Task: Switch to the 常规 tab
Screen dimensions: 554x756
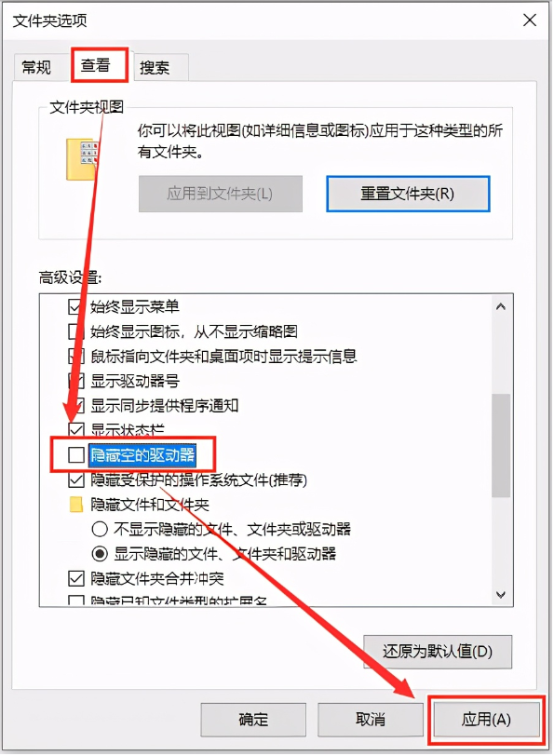Action: 36,67
